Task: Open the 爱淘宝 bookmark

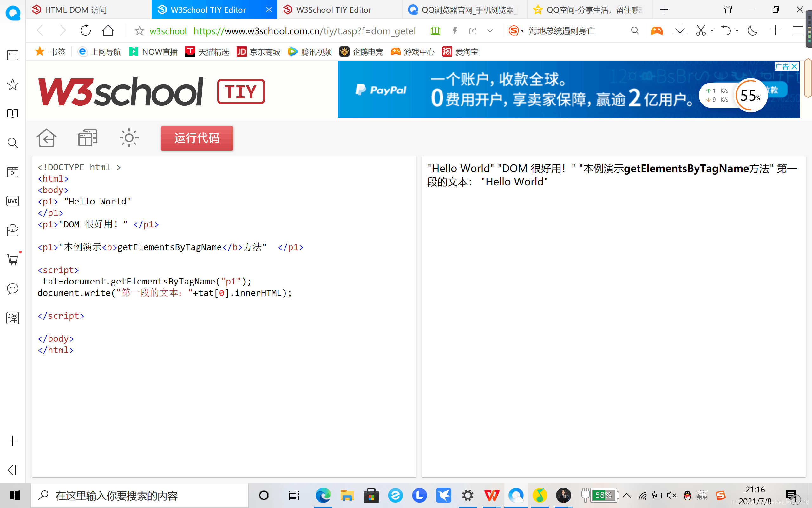Action: pyautogui.click(x=460, y=52)
